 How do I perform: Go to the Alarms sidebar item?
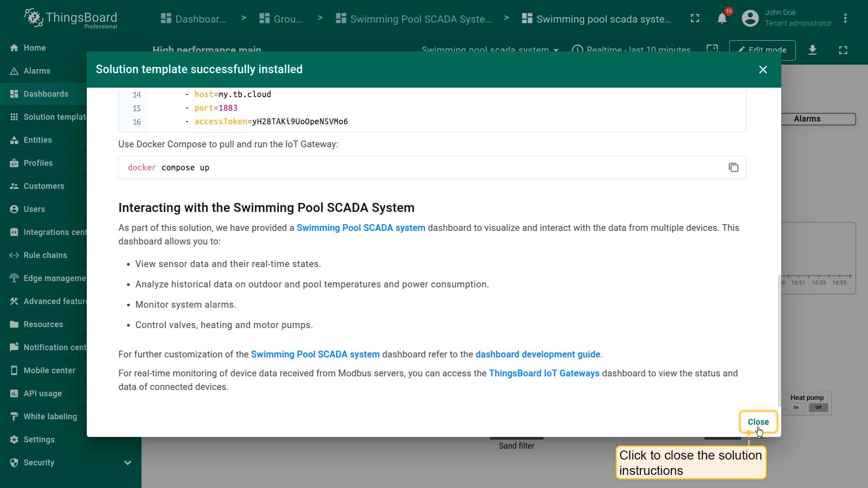(x=37, y=71)
